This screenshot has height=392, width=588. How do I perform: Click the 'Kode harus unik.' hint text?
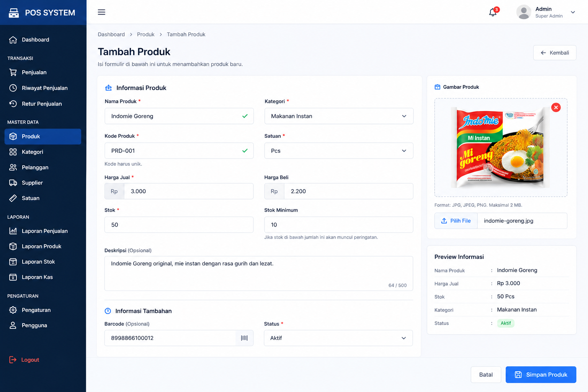123,164
